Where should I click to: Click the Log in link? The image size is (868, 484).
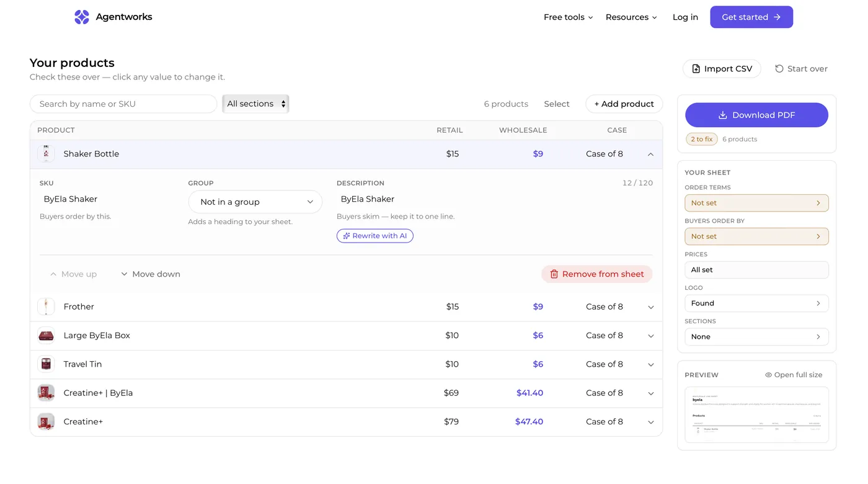[685, 17]
